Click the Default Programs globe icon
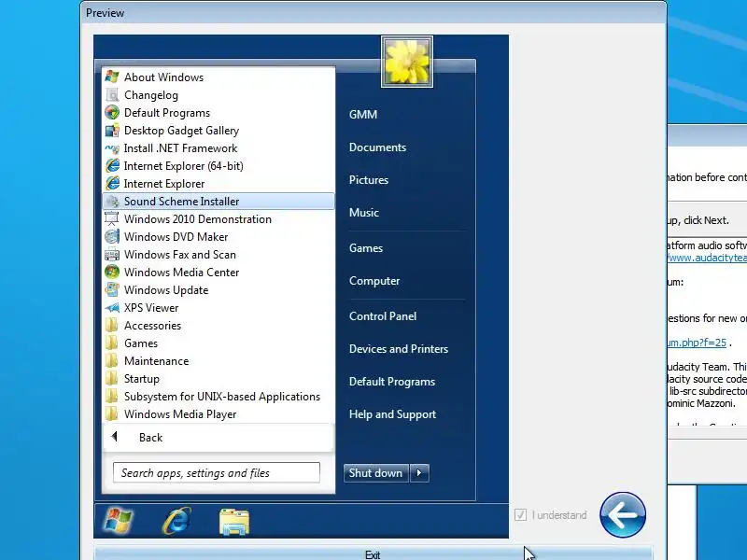This screenshot has width=747, height=560. pyautogui.click(x=112, y=112)
